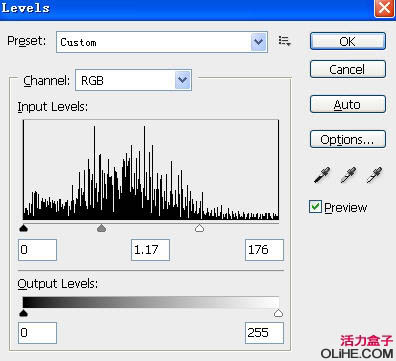Select the gray midtone input slider
Viewport: 396px width, 361px height.
(101, 228)
